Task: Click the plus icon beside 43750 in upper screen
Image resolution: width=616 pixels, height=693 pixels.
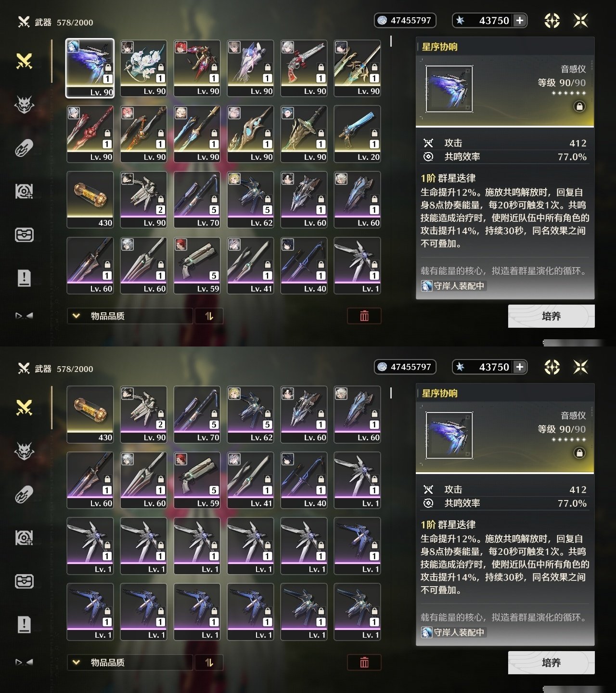Action: (x=520, y=20)
